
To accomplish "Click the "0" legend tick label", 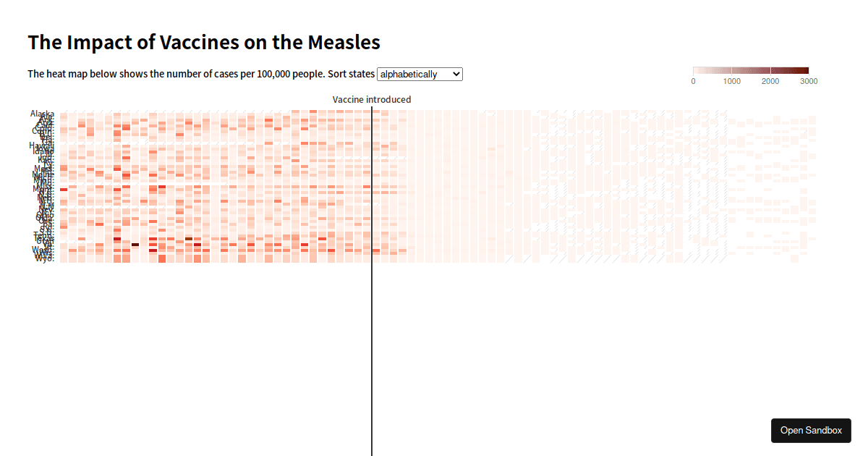I will tap(692, 81).
